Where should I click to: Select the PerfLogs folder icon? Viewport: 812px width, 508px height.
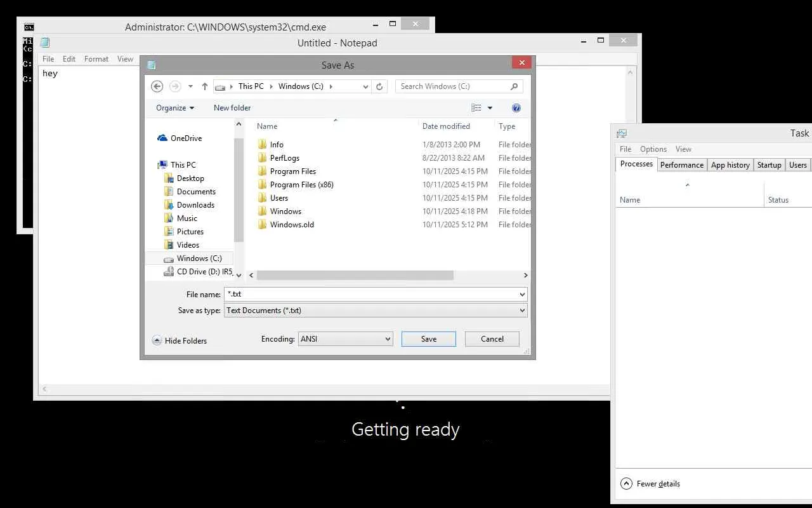click(x=263, y=157)
